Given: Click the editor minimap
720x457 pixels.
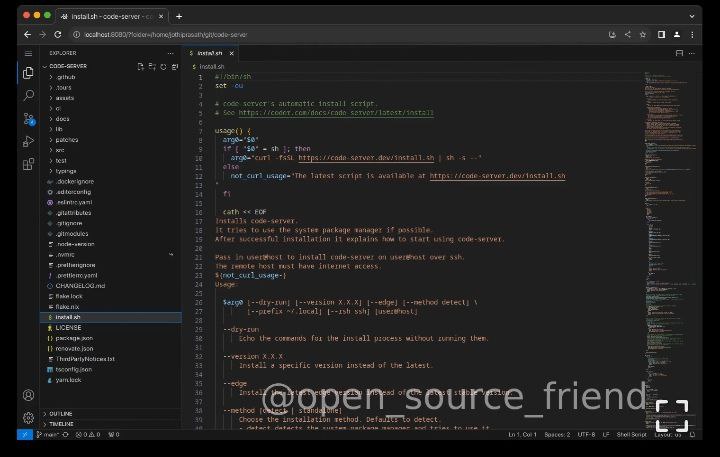Looking at the screenshot, I should pyautogui.click(x=668, y=250).
